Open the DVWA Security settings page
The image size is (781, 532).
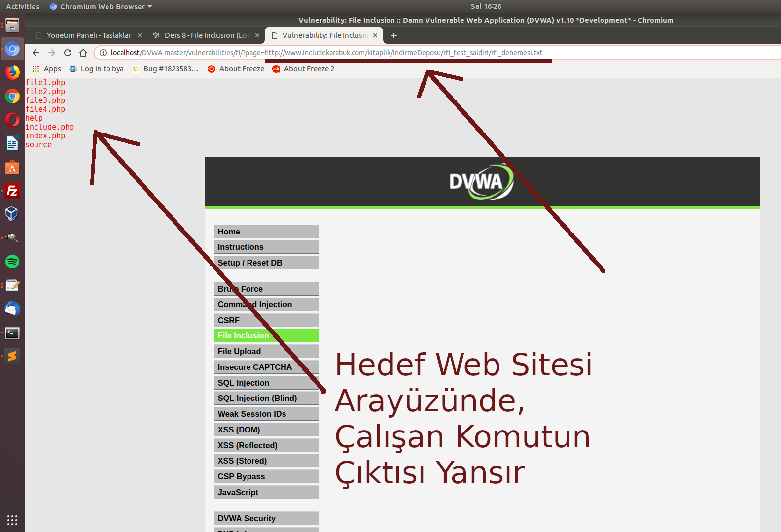click(266, 518)
